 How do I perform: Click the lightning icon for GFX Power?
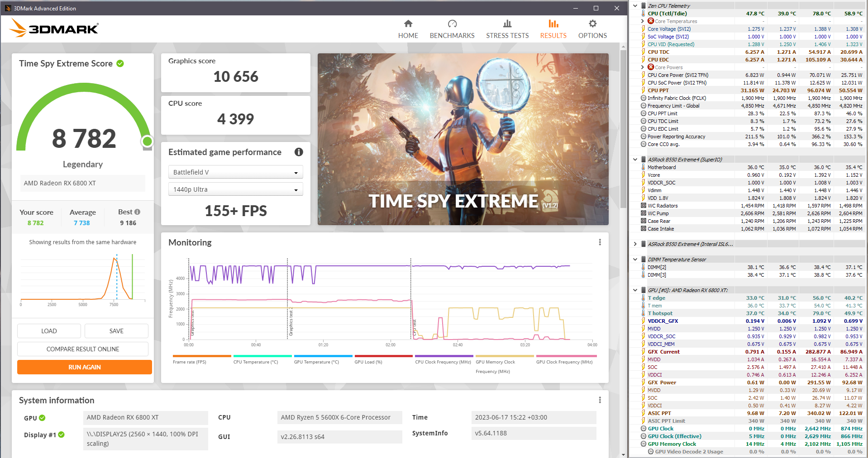(644, 382)
